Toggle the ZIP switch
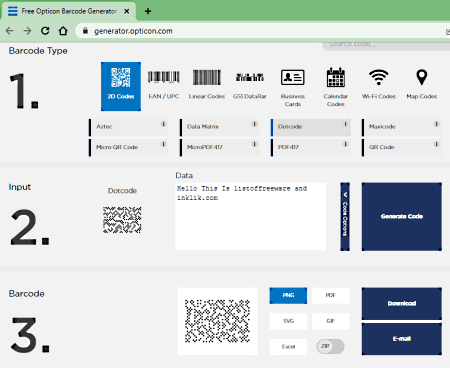Screen dimensions: 450x368 pyautogui.click(x=330, y=346)
